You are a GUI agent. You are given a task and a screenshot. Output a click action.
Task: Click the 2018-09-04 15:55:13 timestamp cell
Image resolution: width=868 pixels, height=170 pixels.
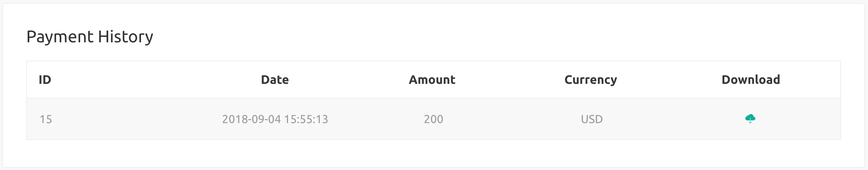click(275, 119)
